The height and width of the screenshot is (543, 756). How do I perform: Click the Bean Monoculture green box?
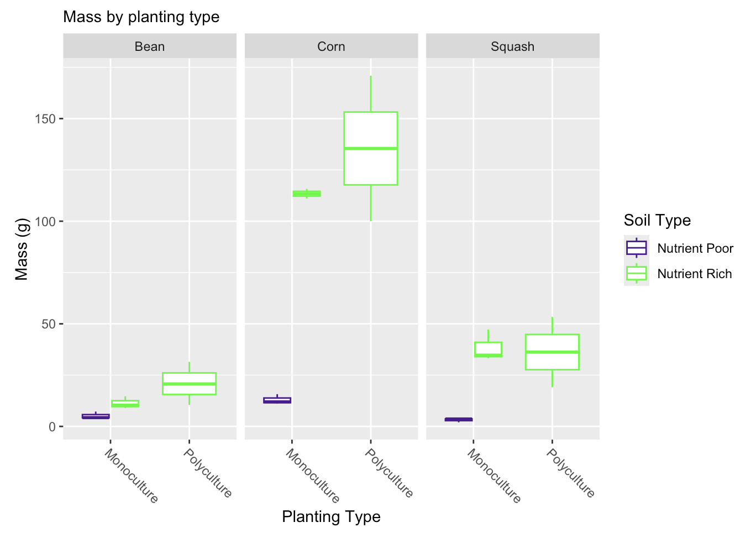point(125,404)
